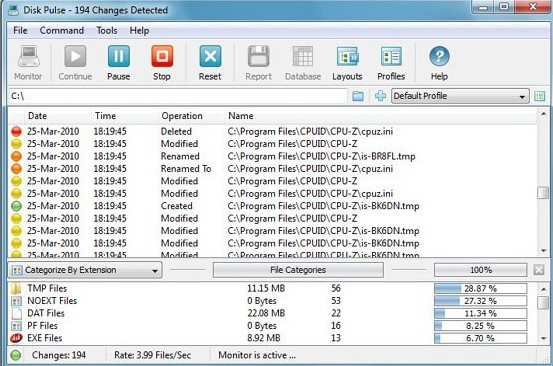Click the DAT Files document icon
The height and width of the screenshot is (366, 553).
coord(17,313)
